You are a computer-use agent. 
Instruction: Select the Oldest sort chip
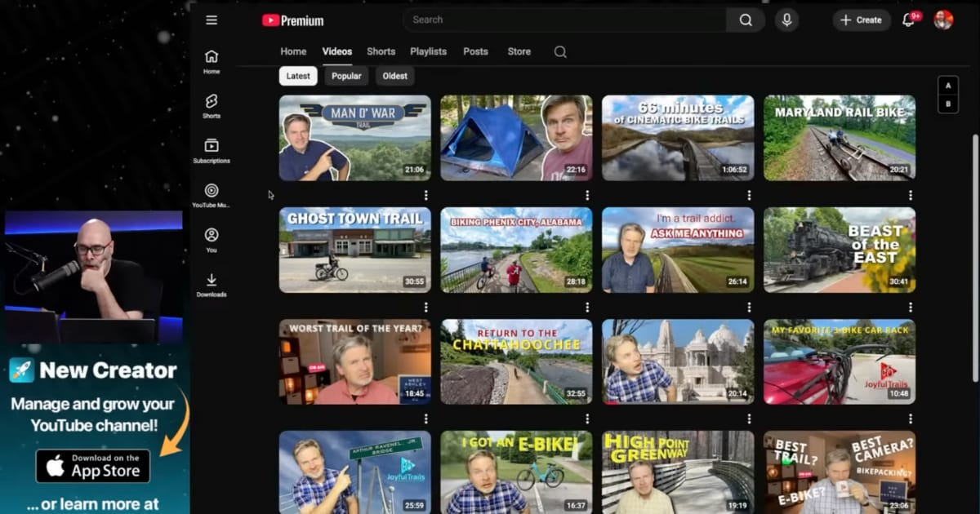(395, 76)
